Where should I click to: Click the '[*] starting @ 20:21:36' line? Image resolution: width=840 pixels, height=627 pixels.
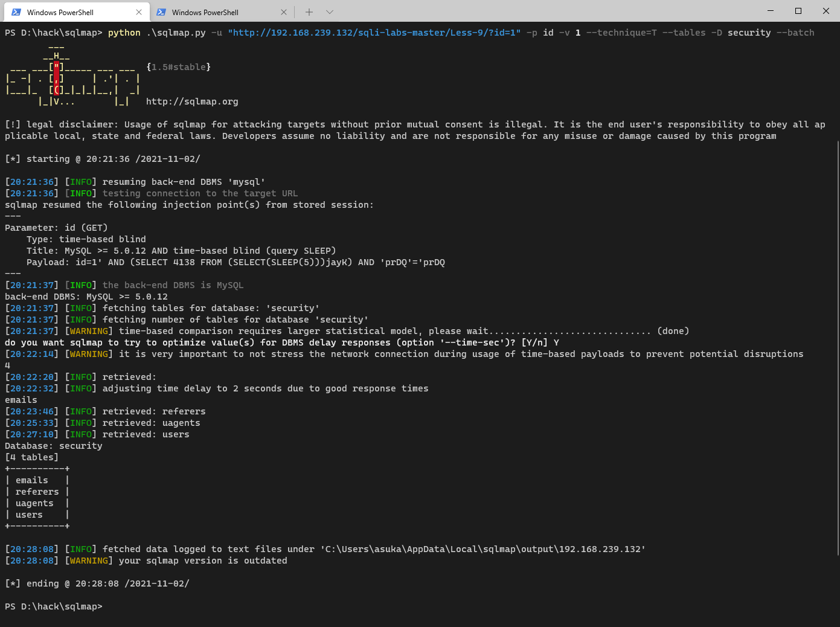pyautogui.click(x=103, y=159)
